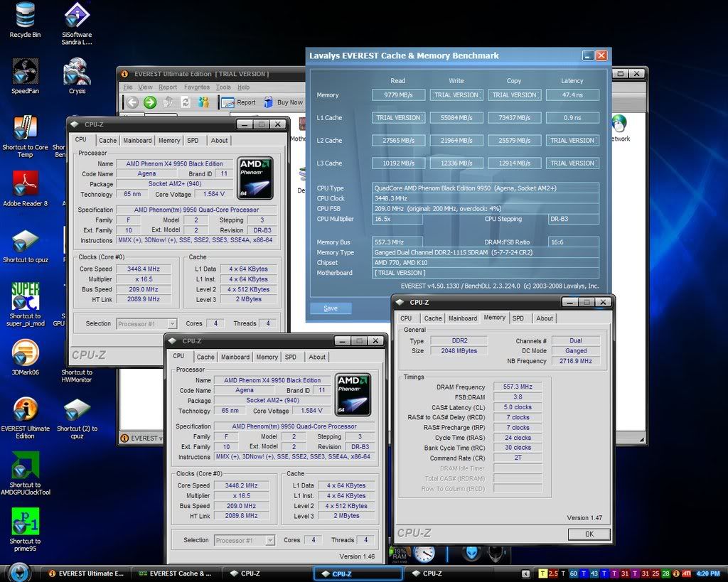This screenshot has height=582, width=728.
Task: Launch the EVEREST Ultimate Edition desktop icon
Action: [25, 418]
